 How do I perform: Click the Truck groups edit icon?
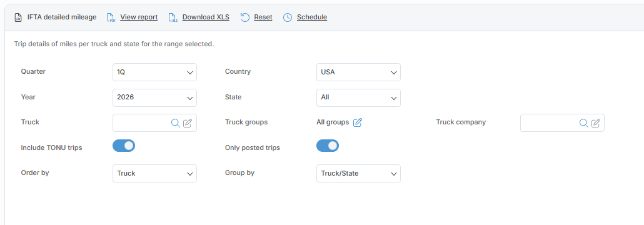click(x=358, y=122)
